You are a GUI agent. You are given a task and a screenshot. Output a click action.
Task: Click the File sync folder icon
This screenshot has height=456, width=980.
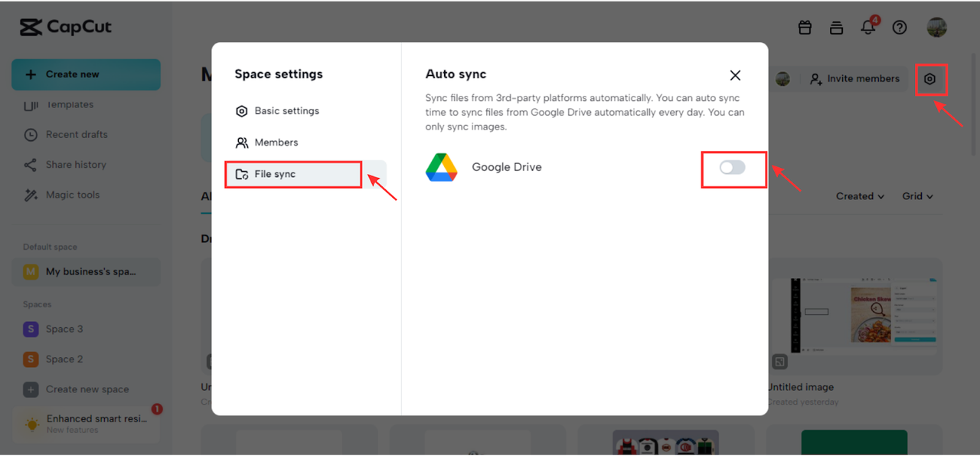242,174
